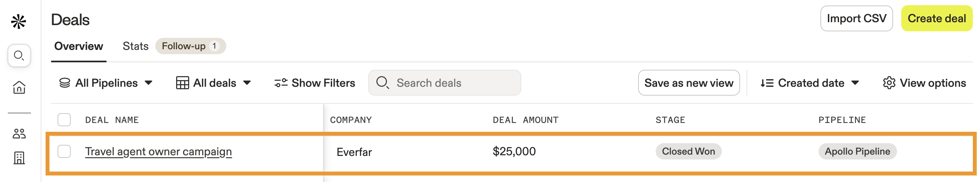This screenshot has width=980, height=182.
Task: Expand the All Pipelines dropdown
Action: click(106, 83)
